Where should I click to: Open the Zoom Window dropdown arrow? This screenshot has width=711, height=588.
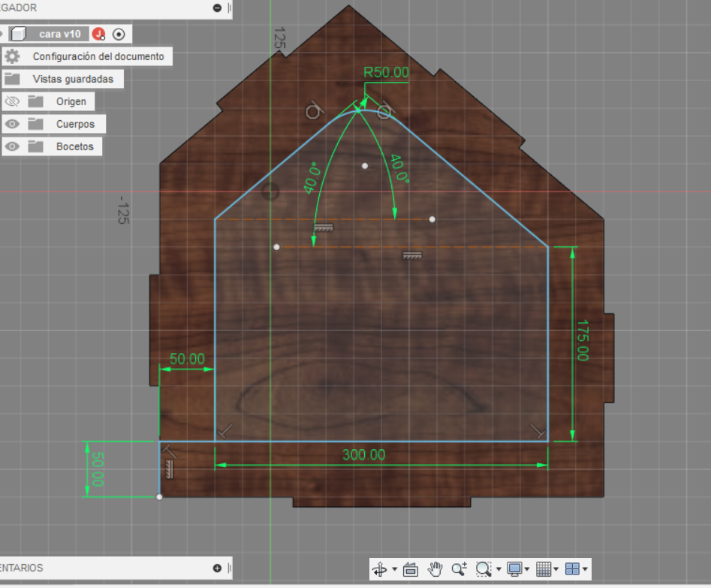[499, 569]
